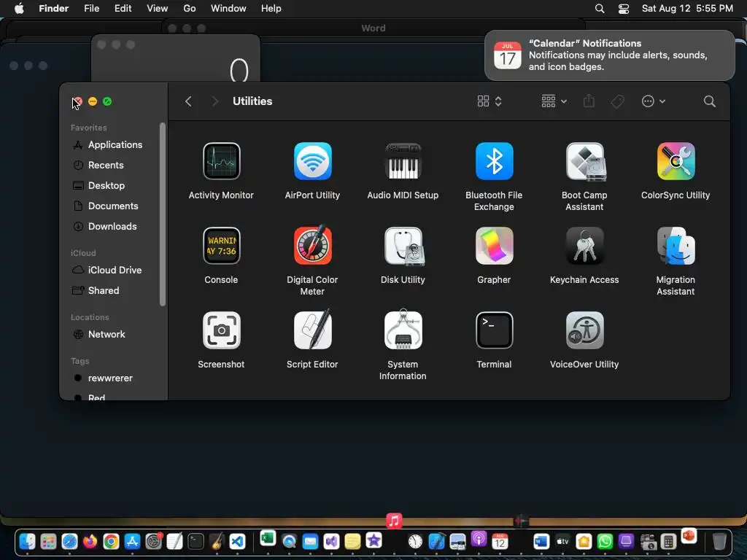This screenshot has width=747, height=560.
Task: Open Network location in sidebar
Action: 107,334
